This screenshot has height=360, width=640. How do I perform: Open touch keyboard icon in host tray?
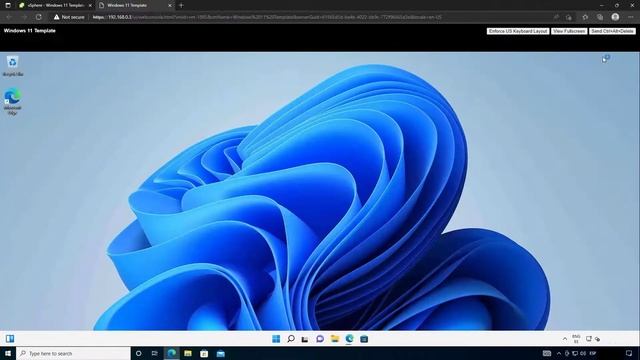point(547,353)
